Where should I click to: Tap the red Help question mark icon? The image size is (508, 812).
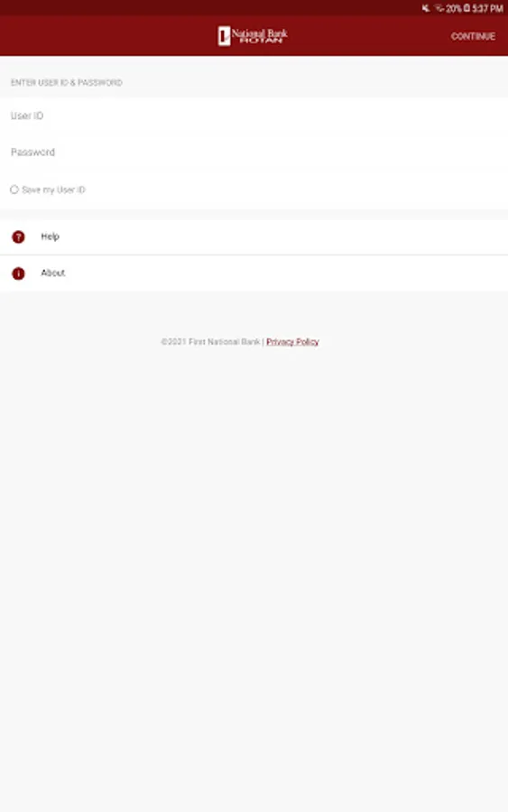18,236
